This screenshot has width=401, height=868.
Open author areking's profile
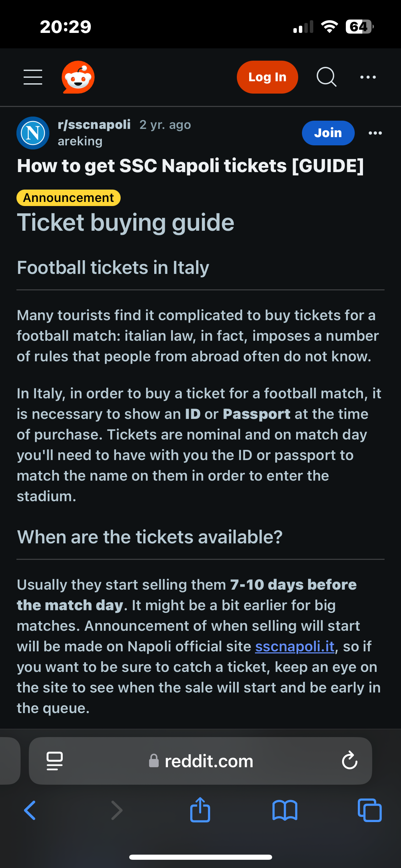(x=80, y=141)
